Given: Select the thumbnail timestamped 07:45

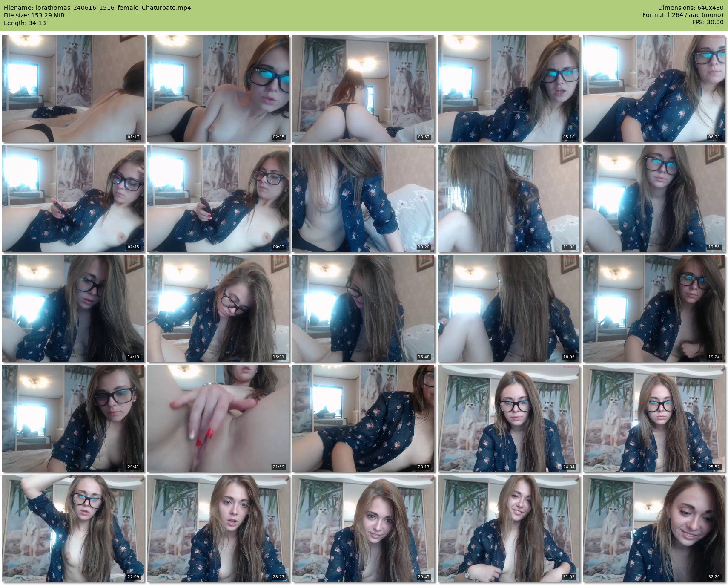Looking at the screenshot, I should [73, 199].
